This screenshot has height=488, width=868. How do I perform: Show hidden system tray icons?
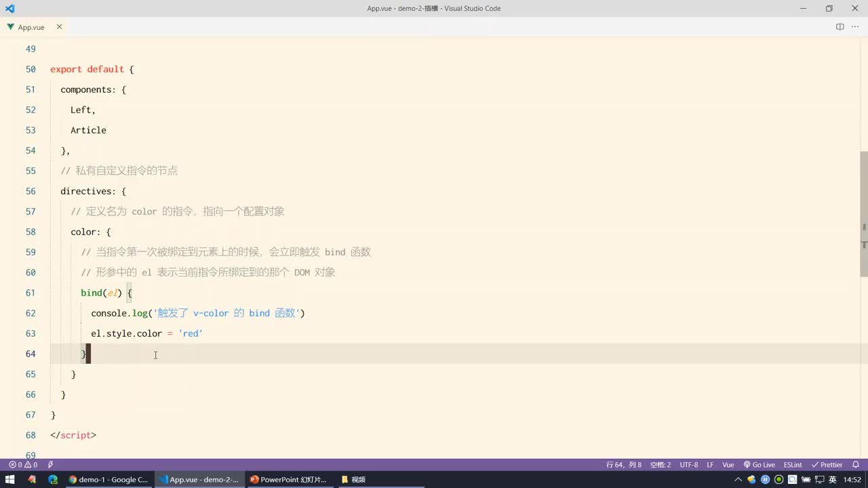click(738, 479)
